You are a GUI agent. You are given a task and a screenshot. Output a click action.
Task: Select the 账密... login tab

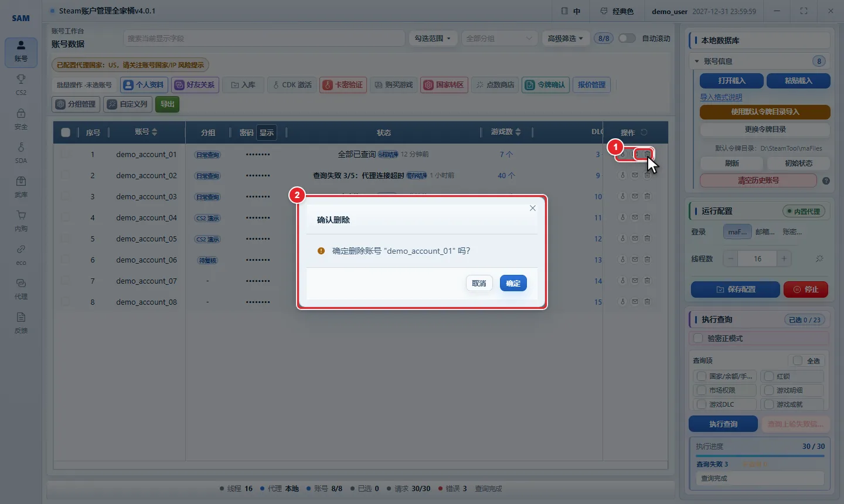[x=792, y=231]
